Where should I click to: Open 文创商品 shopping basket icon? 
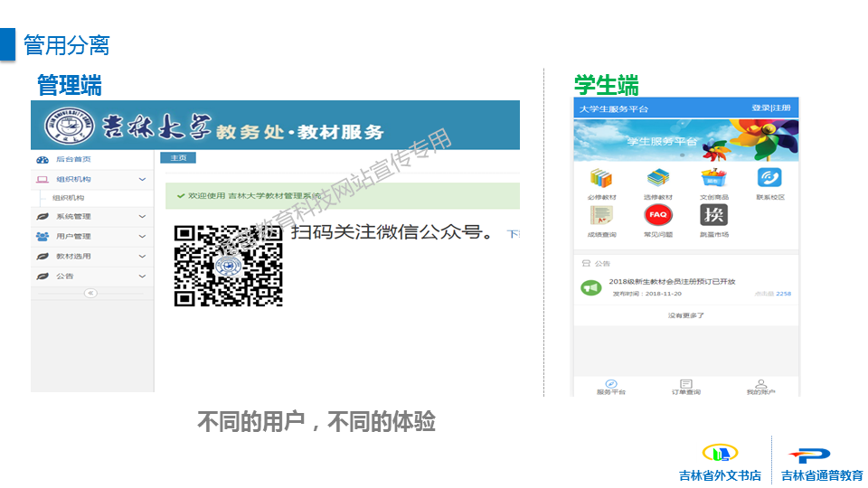coord(713,178)
